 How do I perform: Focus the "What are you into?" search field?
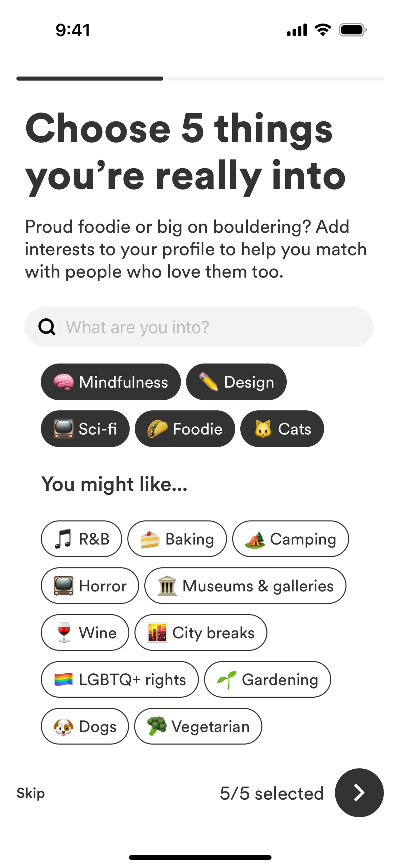pos(209,327)
